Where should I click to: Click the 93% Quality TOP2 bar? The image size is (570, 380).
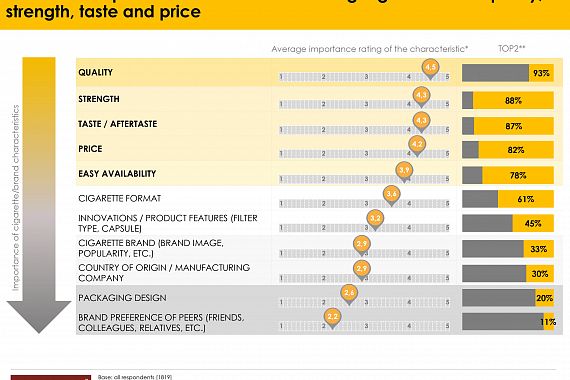click(x=508, y=73)
